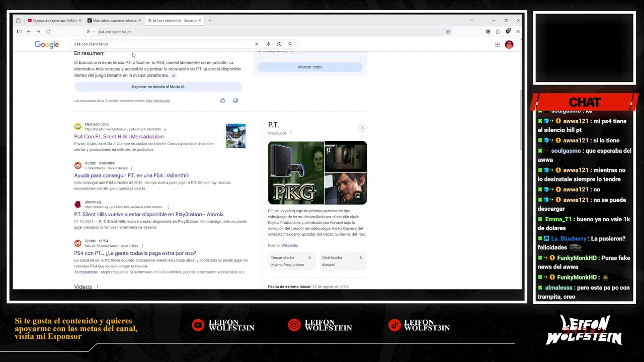Open the tab list dropdown arrow

(471, 21)
